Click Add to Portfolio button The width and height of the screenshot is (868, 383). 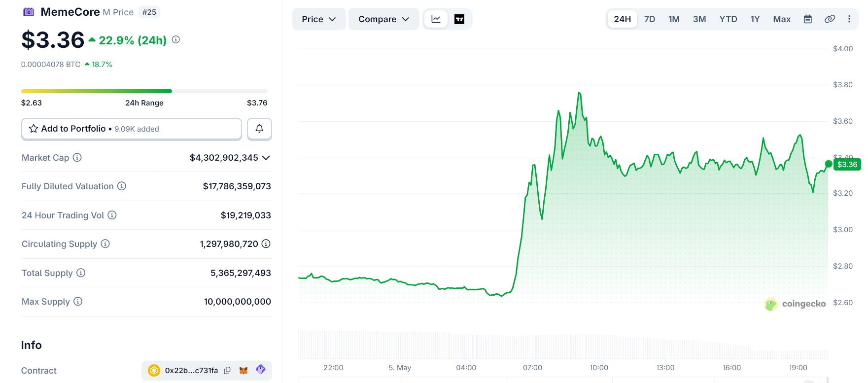(x=132, y=129)
